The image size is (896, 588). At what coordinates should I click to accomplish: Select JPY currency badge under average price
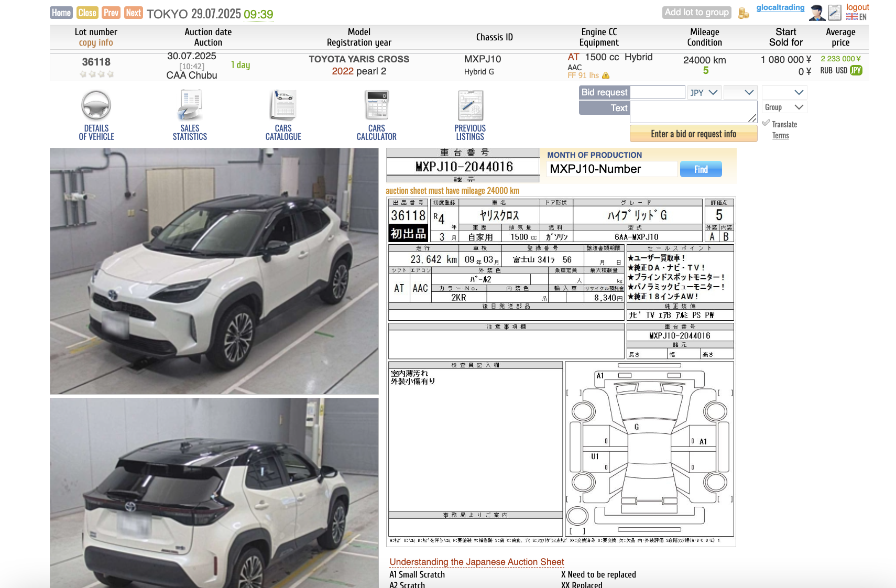coord(856,70)
